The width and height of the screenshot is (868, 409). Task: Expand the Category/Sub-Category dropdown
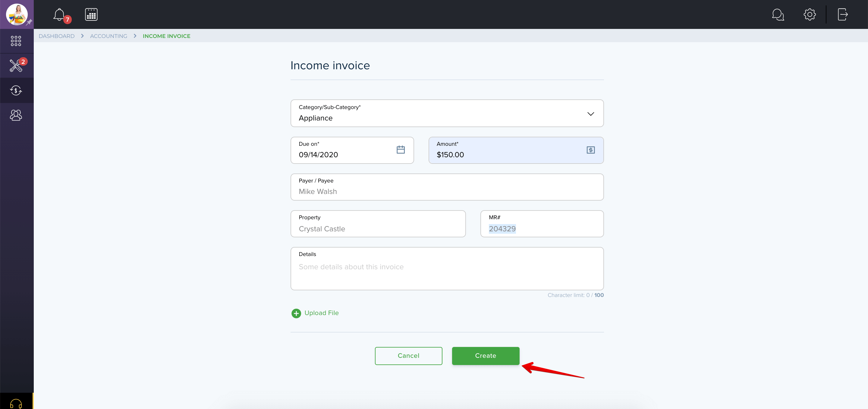(x=447, y=114)
